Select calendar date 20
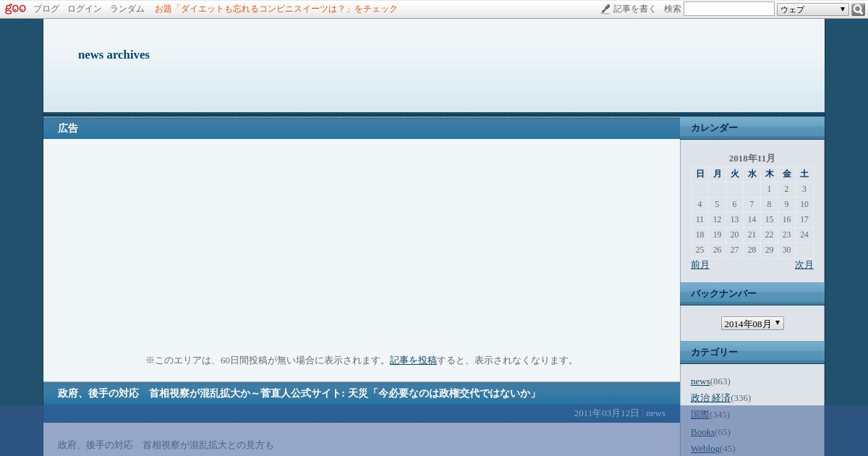 734,235
